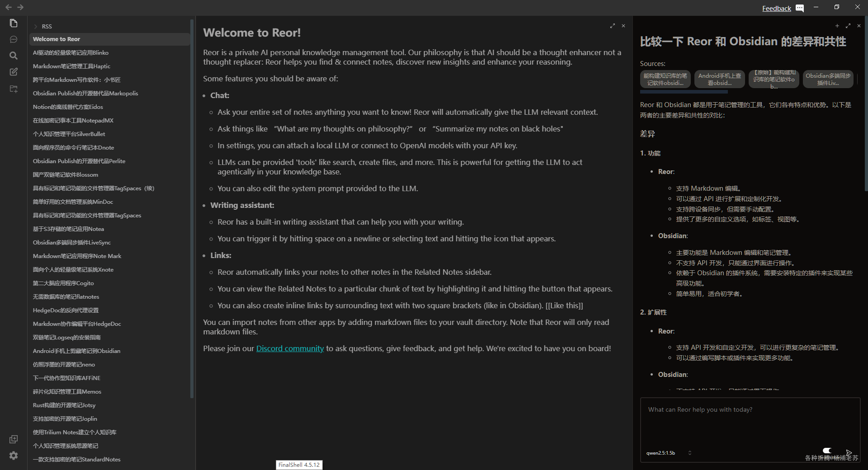This screenshot has height=470, width=868.
Task: Click the New Note pencil icon
Action: point(14,72)
